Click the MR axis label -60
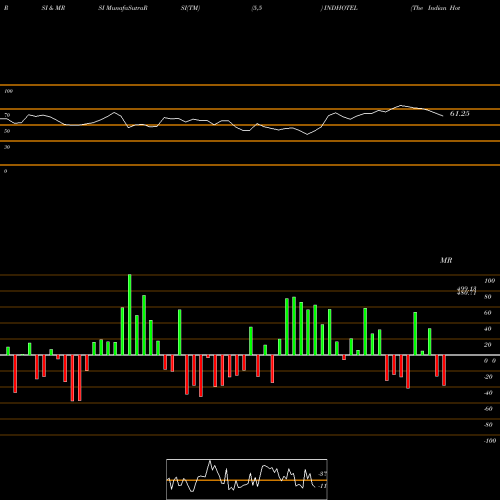This screenshot has width=500, height=500. pyautogui.click(x=488, y=409)
